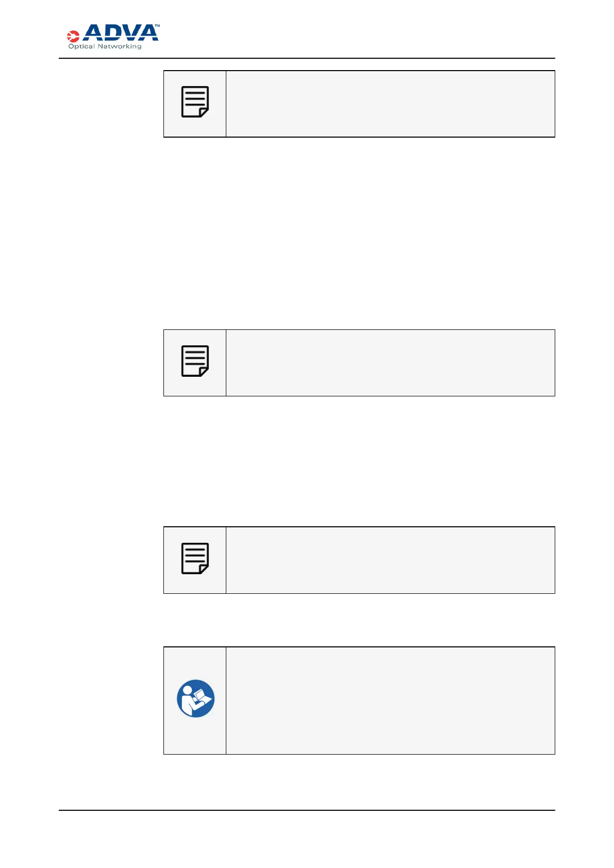Select the lowest note page icon
This screenshot has height=868, width=614.
(195, 558)
